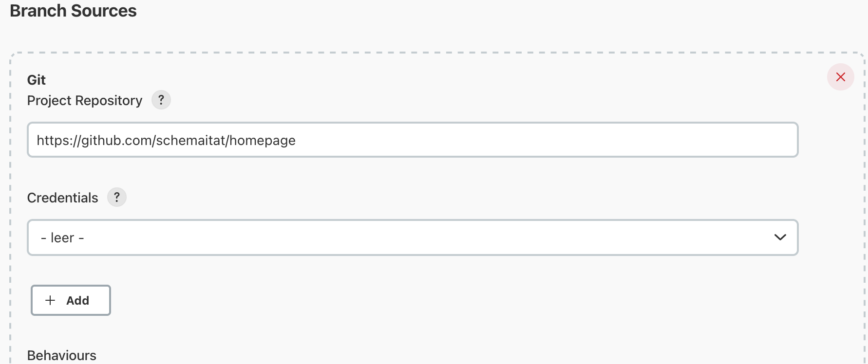Click the delete icon for the branch source
The width and height of the screenshot is (868, 364).
pos(840,77)
